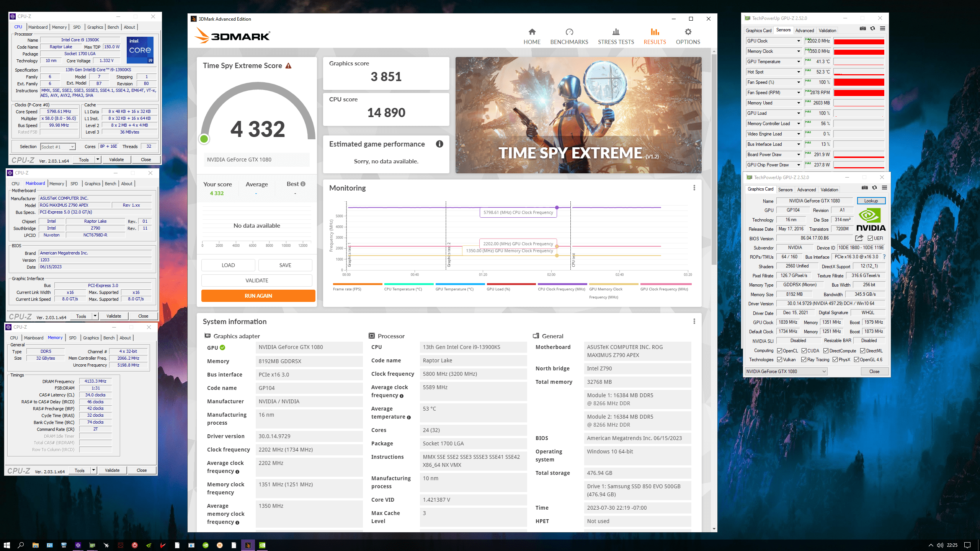Click the red GPU Load (%) legend bar
Screen dimensions: 980x551
tap(511, 284)
